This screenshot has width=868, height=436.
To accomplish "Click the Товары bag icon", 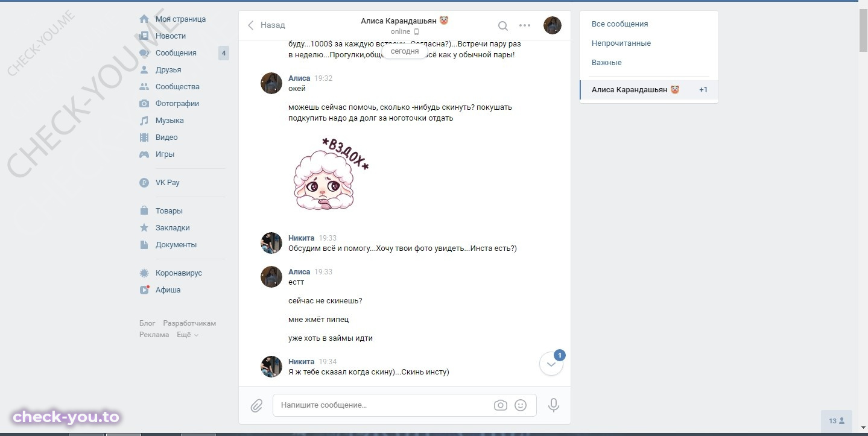I will click(144, 211).
